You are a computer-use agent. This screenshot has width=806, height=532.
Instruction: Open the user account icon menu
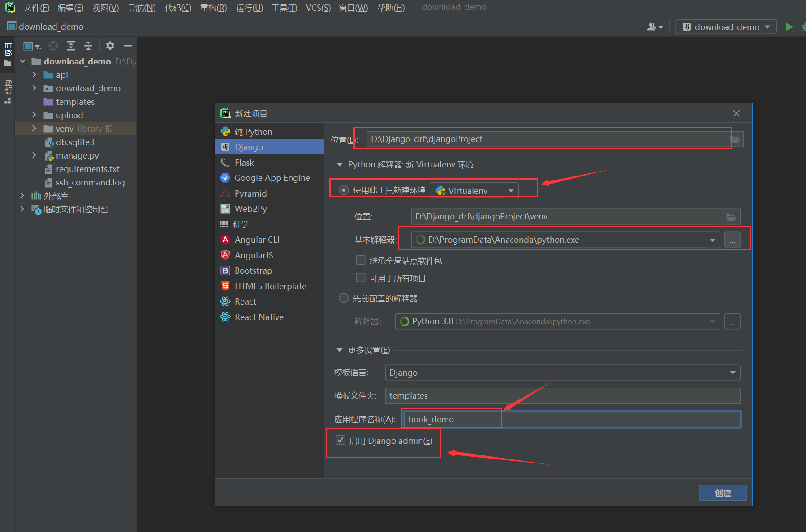point(655,27)
